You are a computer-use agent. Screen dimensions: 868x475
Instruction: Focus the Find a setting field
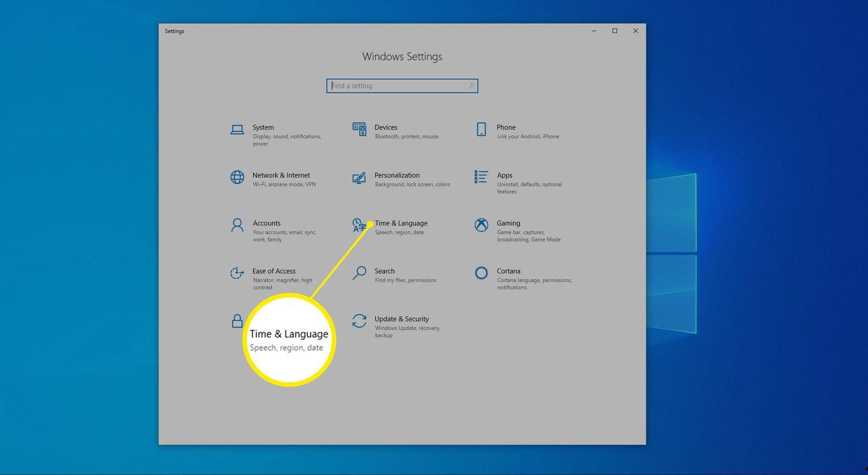[402, 86]
